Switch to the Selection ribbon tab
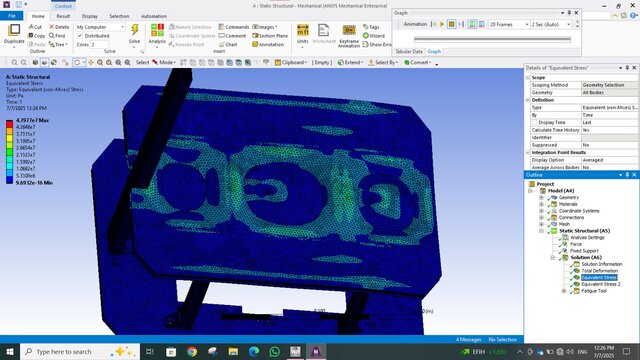 point(119,16)
